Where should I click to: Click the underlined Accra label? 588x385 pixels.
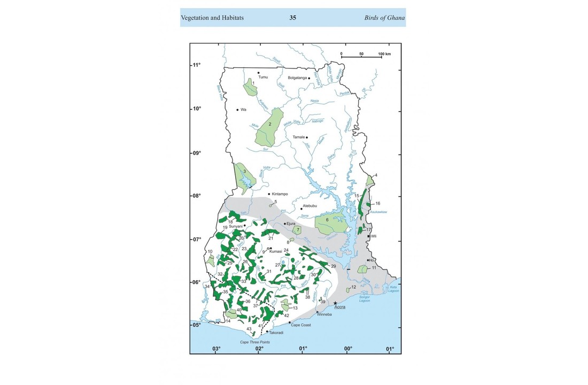pyautogui.click(x=340, y=307)
